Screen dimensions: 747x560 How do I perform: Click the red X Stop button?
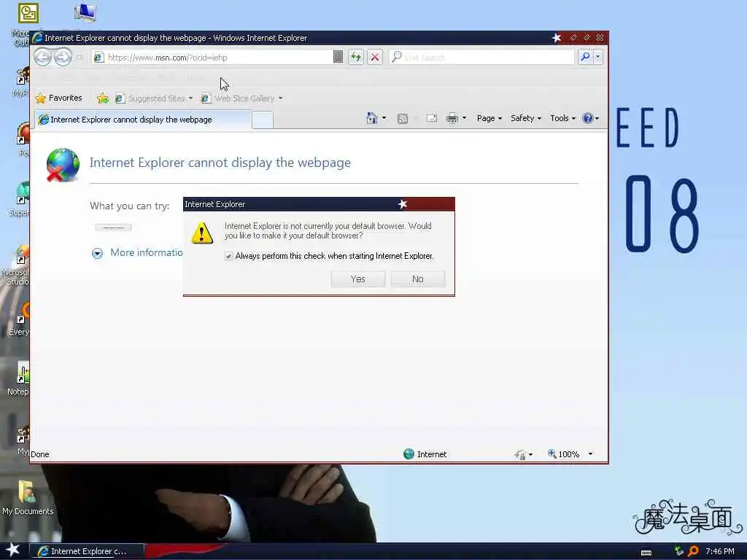375,57
